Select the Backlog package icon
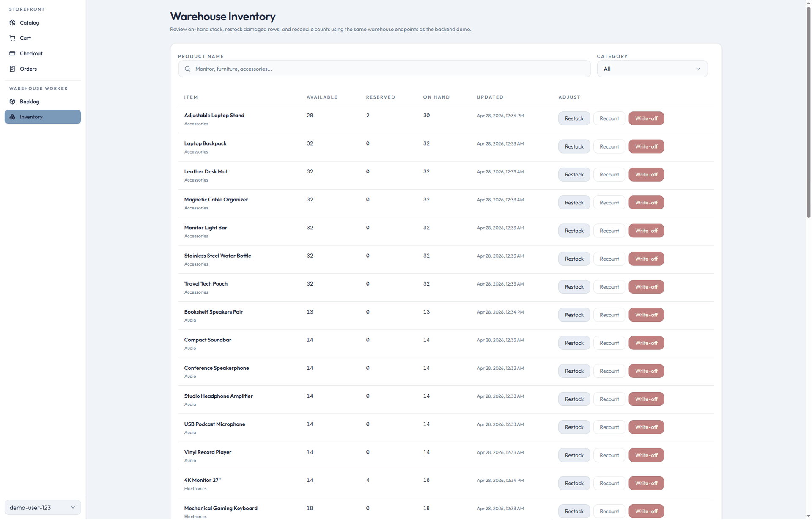The height and width of the screenshot is (520, 812). 13,102
